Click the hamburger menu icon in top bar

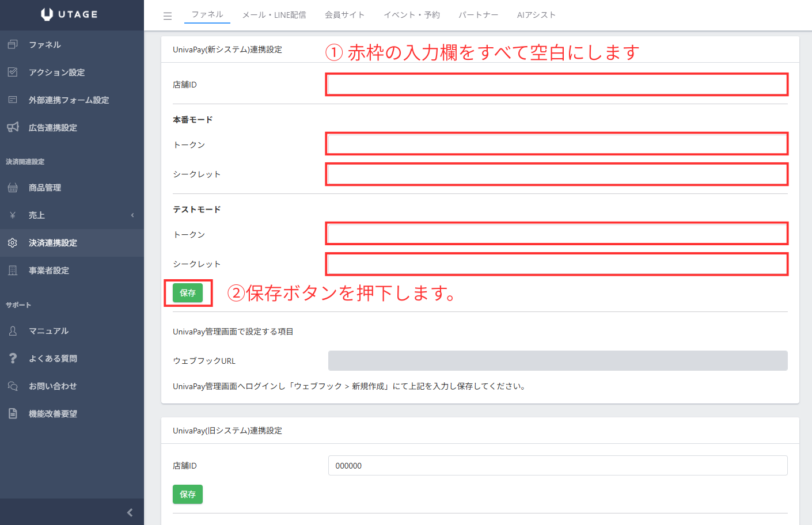[168, 16]
